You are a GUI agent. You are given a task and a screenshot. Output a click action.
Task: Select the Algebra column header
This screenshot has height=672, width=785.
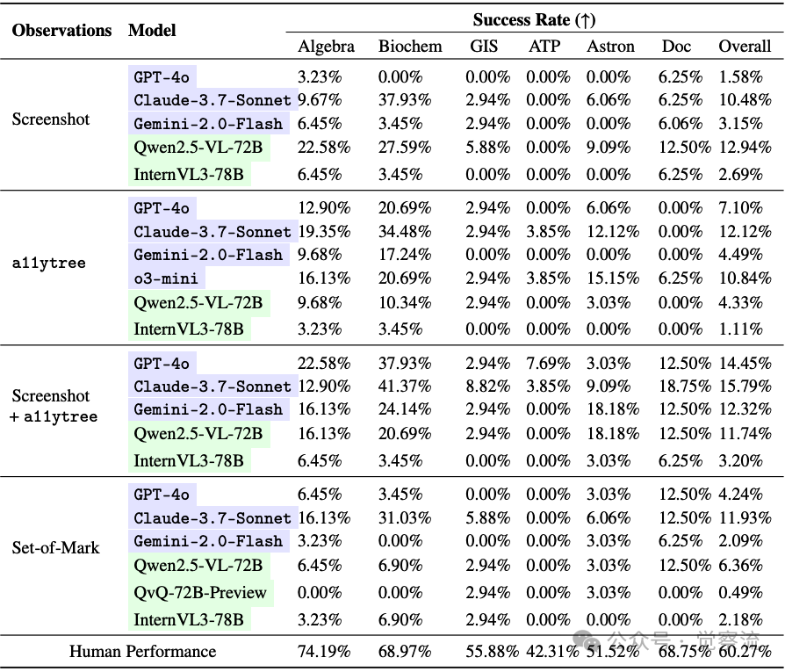[x=326, y=47]
